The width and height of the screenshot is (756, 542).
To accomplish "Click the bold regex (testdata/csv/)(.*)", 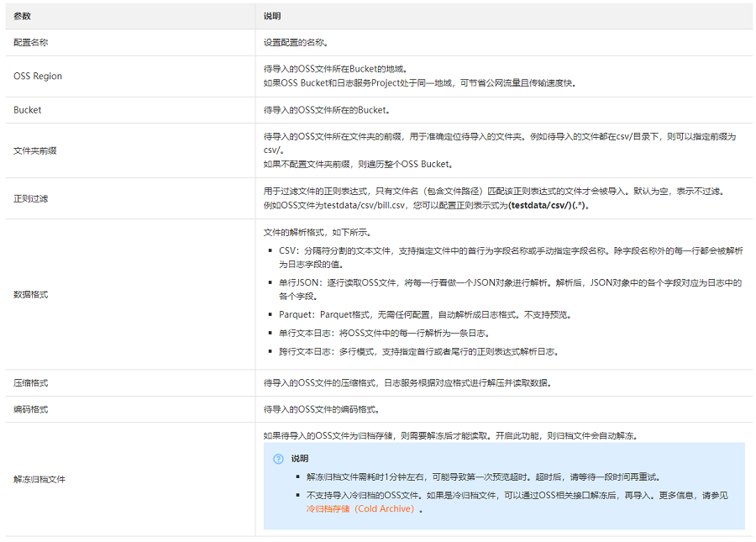I will pyautogui.click(x=547, y=205).
